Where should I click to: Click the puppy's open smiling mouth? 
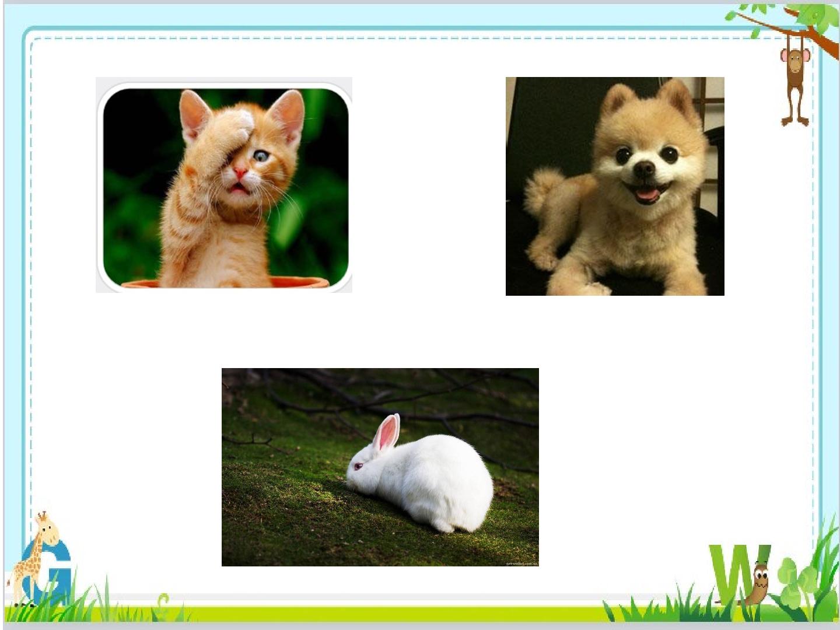[x=646, y=193]
